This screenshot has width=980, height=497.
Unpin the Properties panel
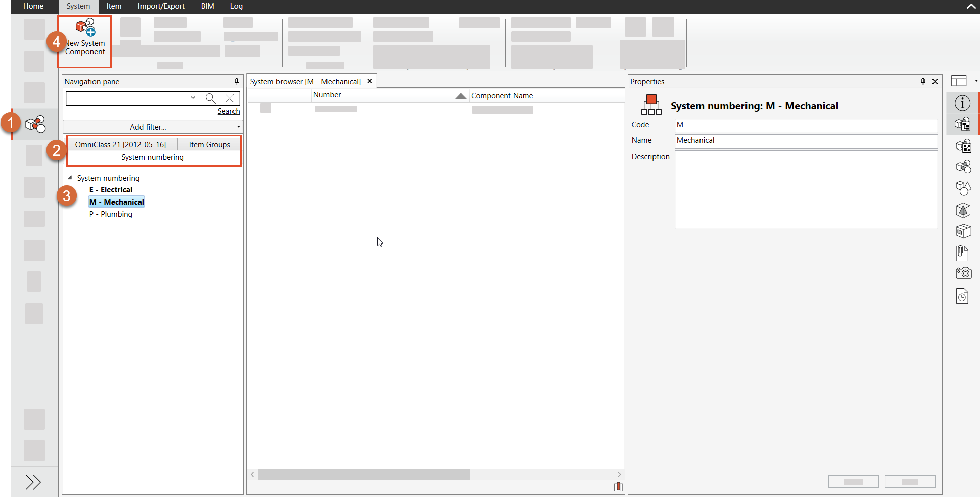[x=922, y=81]
